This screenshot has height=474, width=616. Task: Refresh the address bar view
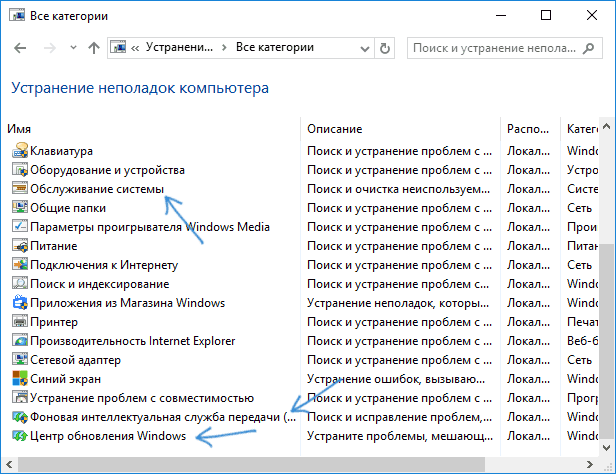(x=385, y=48)
